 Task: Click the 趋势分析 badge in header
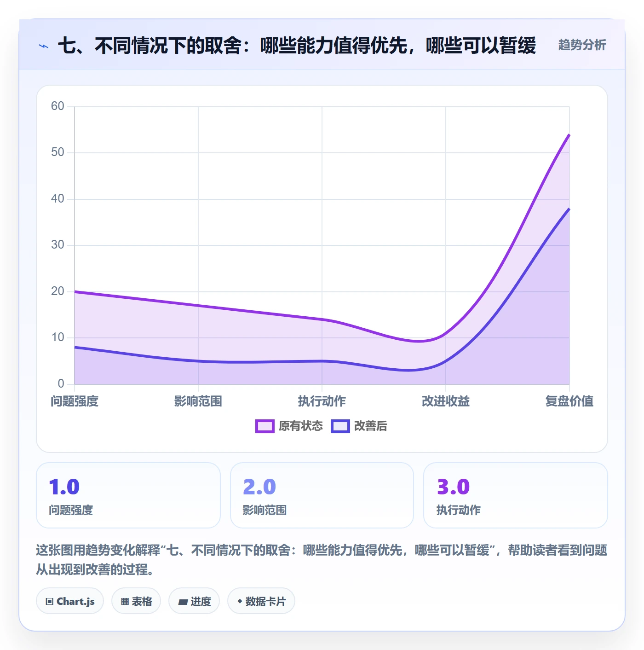pos(582,45)
